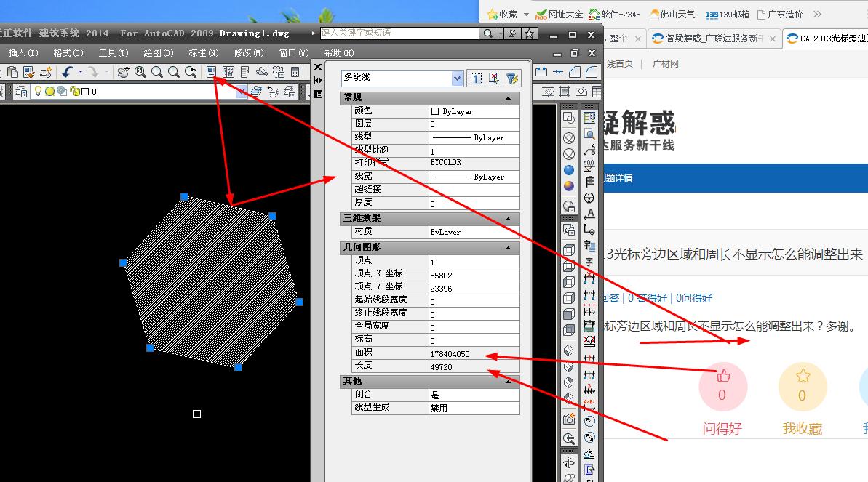
Task: Open the 格式 menu
Action: pyautogui.click(x=68, y=53)
